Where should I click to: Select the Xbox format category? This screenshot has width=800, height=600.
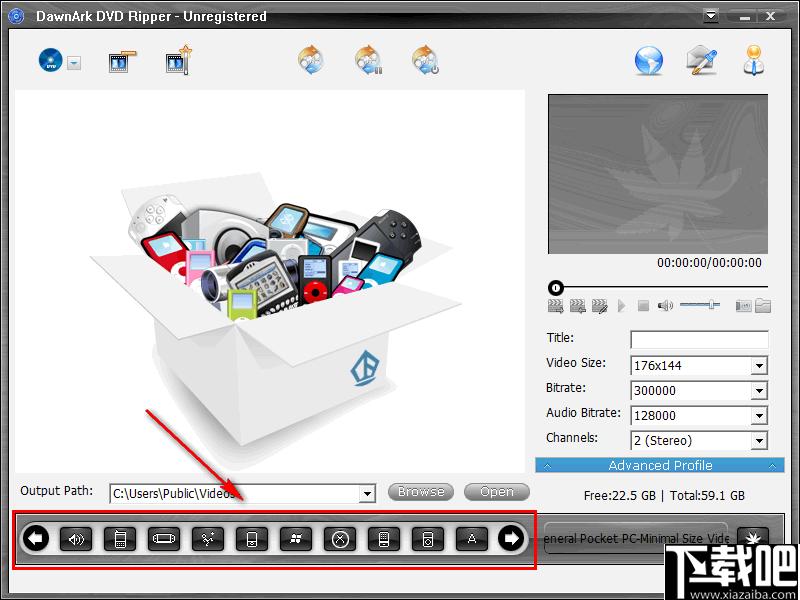click(x=340, y=539)
